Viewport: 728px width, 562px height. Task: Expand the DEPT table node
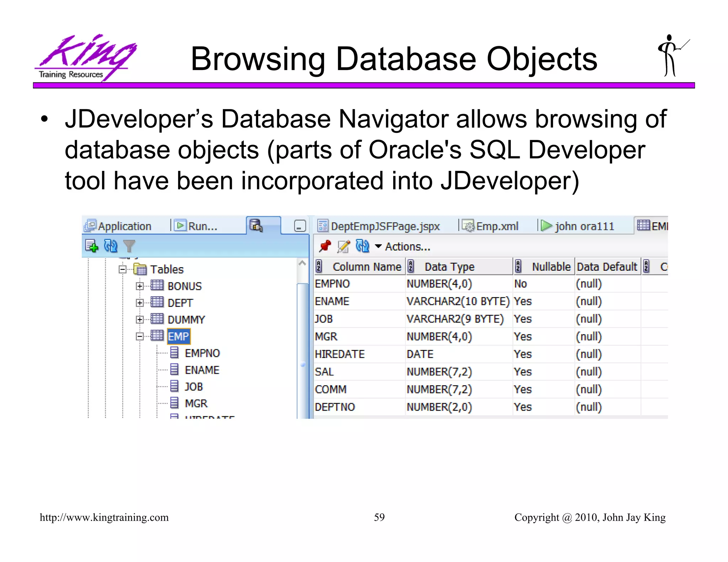pyautogui.click(x=140, y=303)
